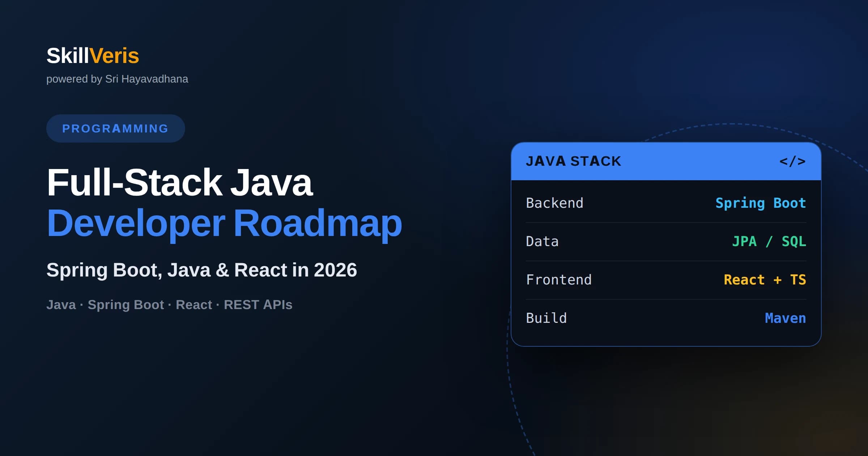Click the 'Full-Stack Java' headline
The height and width of the screenshot is (456, 868).
[x=179, y=183]
